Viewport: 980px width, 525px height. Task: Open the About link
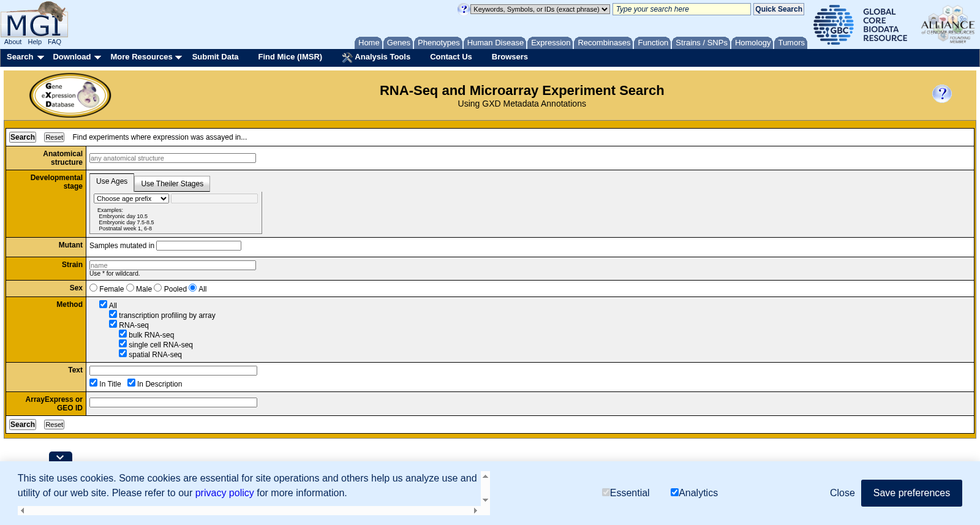coord(13,42)
